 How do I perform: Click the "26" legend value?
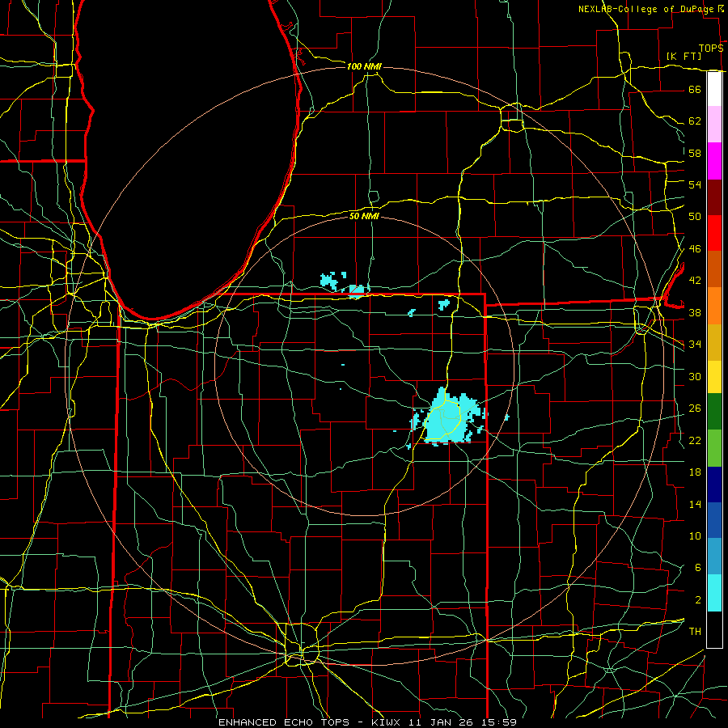click(695, 408)
